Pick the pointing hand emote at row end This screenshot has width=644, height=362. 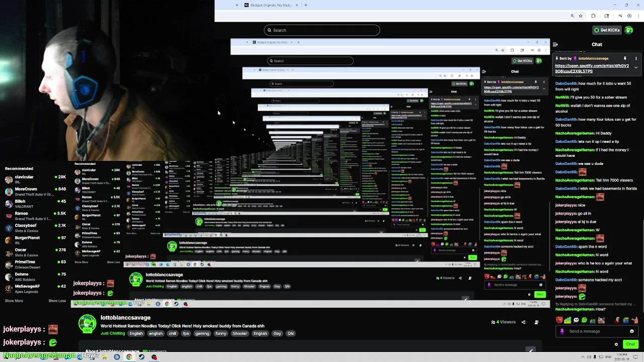(x=635, y=320)
